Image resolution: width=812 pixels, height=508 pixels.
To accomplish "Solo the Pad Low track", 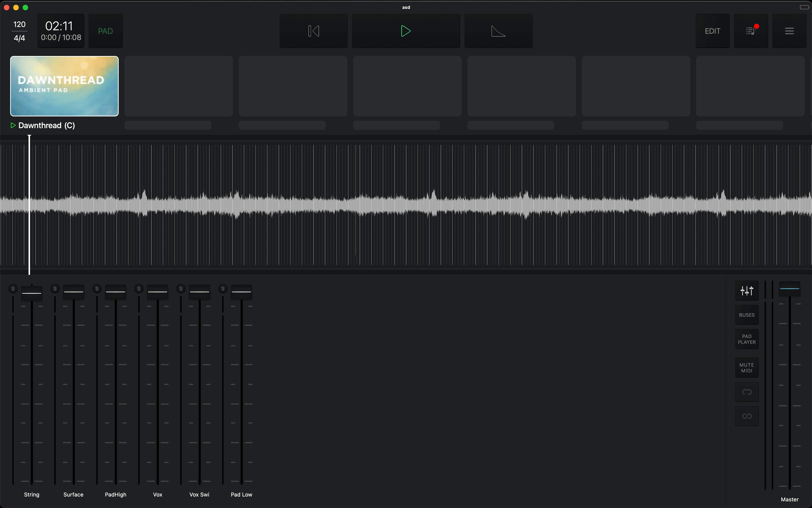I will coord(223,289).
